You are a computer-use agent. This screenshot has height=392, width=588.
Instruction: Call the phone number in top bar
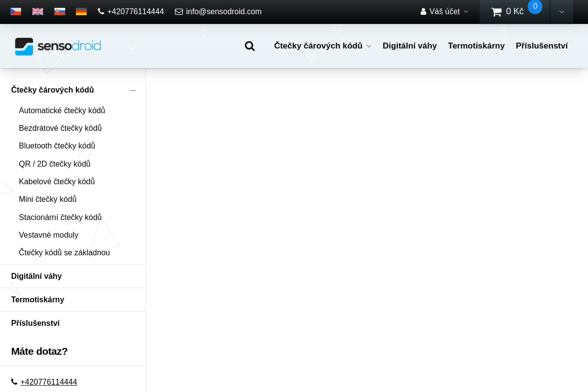[131, 12]
